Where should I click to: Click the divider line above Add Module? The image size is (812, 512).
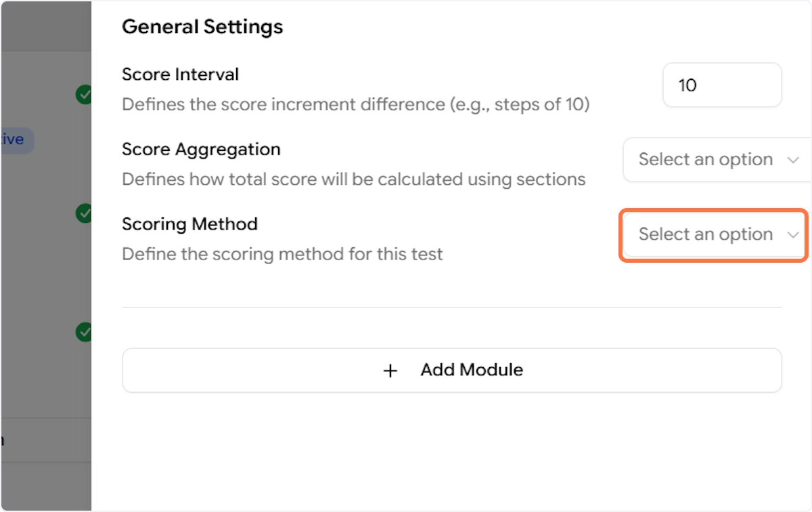(451, 307)
